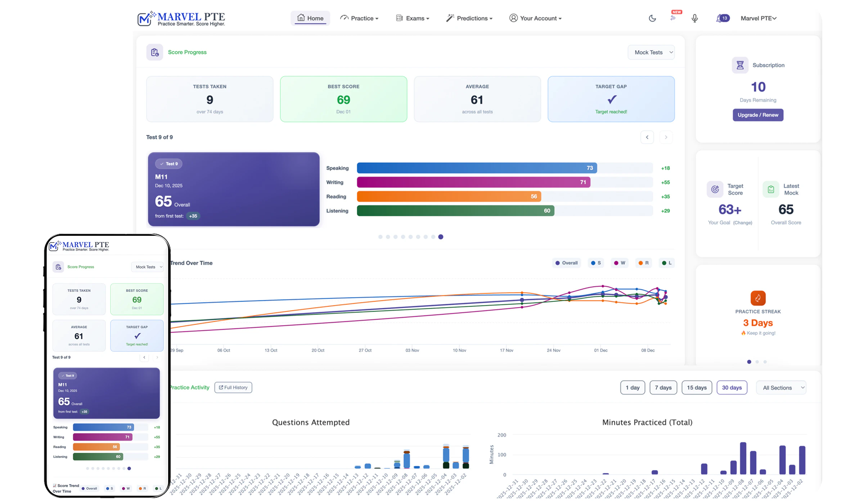Open the Full History link

point(233,388)
